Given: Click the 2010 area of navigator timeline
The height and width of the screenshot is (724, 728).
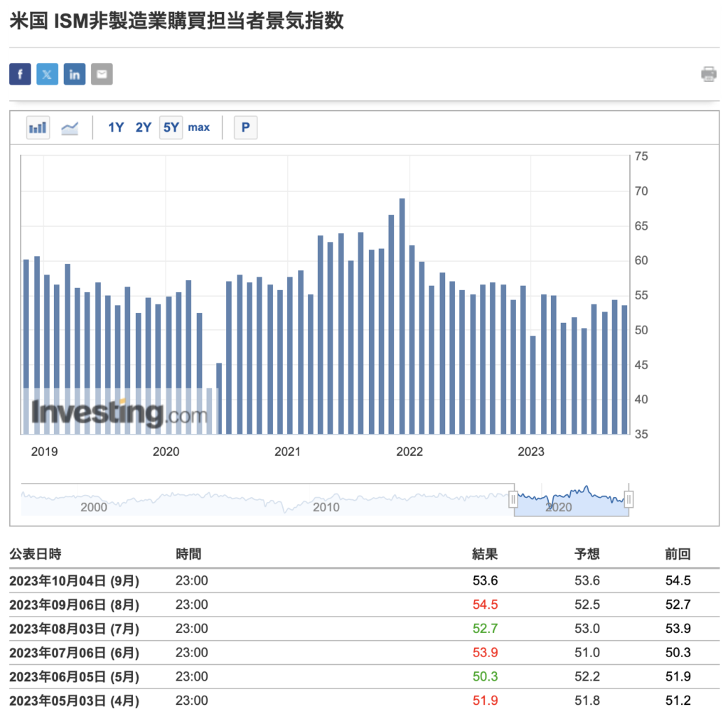Looking at the screenshot, I should pyautogui.click(x=326, y=507).
